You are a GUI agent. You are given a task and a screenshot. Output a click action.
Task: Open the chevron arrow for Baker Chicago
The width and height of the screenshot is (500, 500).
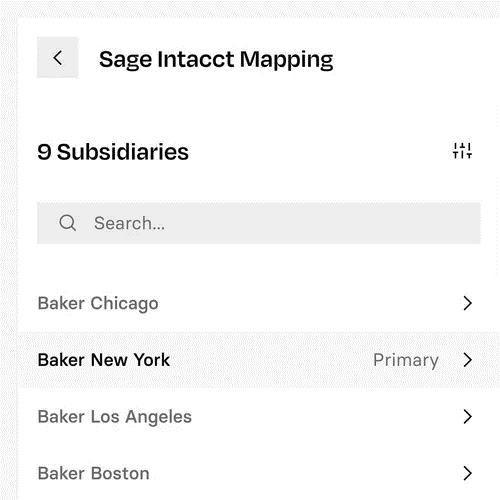468,303
